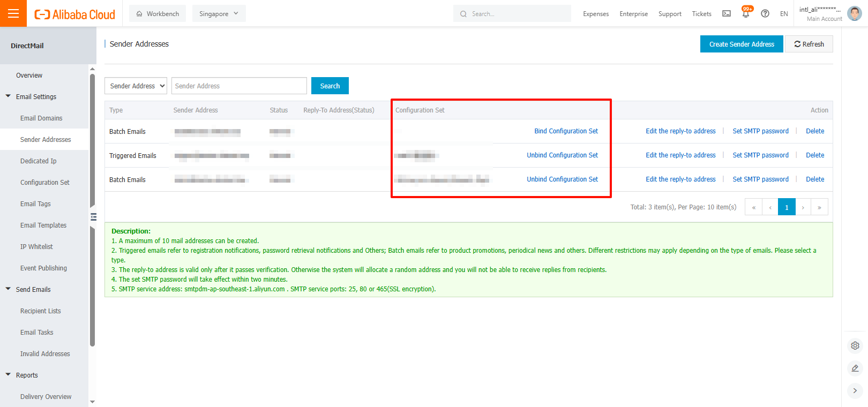Click sidebar scrollbar up arrow

[x=92, y=69]
